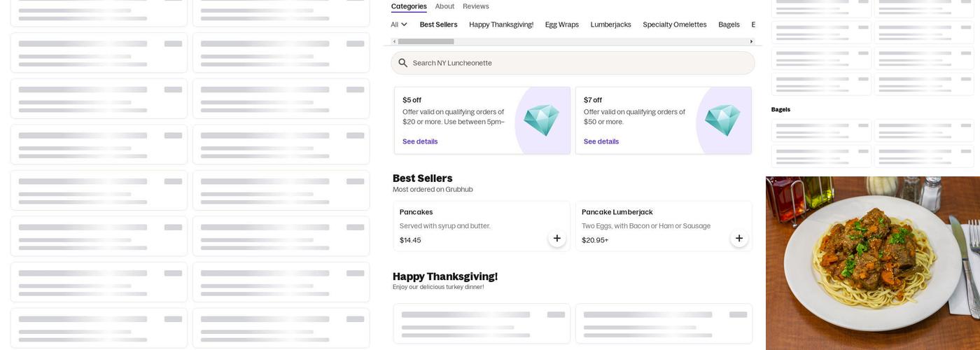
Task: Click the diamond icon on the $5 off offer
Action: [541, 120]
